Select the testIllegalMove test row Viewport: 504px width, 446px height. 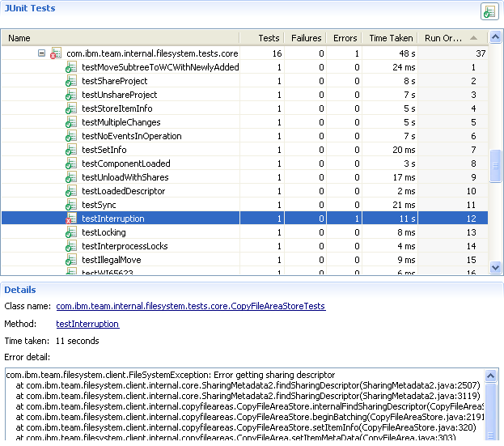tap(112, 260)
